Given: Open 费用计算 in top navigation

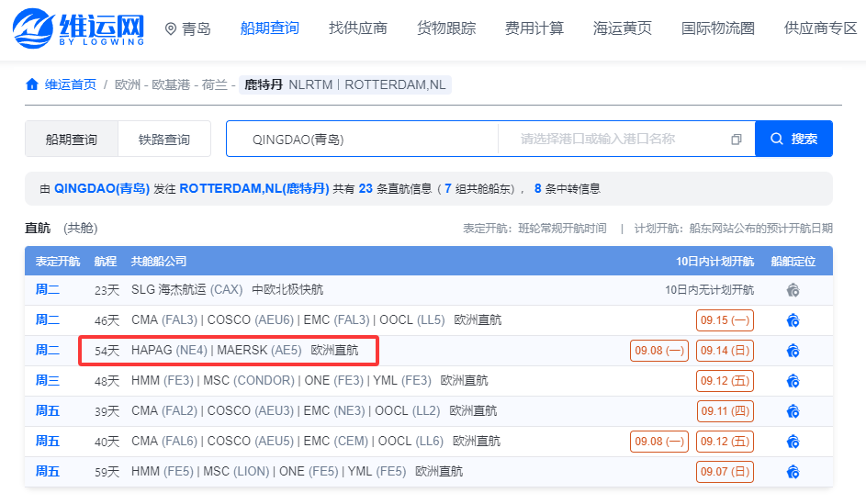Looking at the screenshot, I should coord(534,28).
